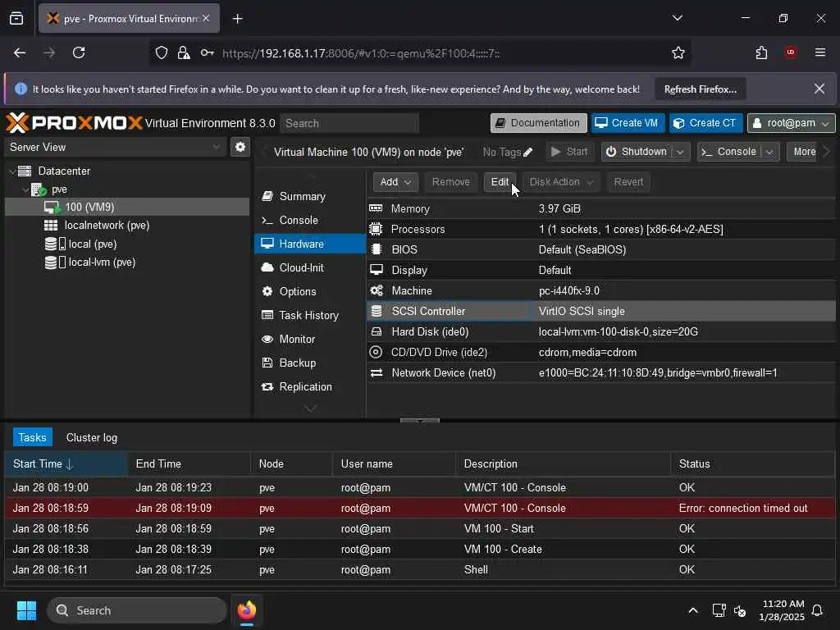This screenshot has height=630, width=840.
Task: Click the Firefox icon in the taskbar
Action: (x=246, y=610)
